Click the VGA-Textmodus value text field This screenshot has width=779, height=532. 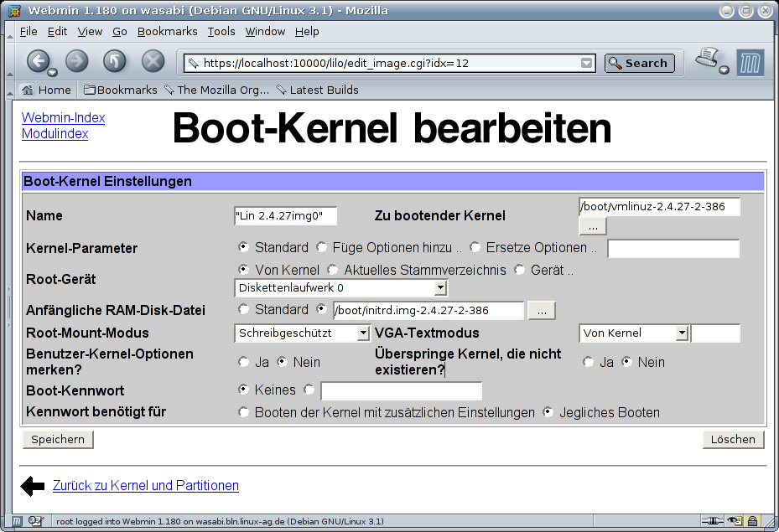(x=716, y=333)
